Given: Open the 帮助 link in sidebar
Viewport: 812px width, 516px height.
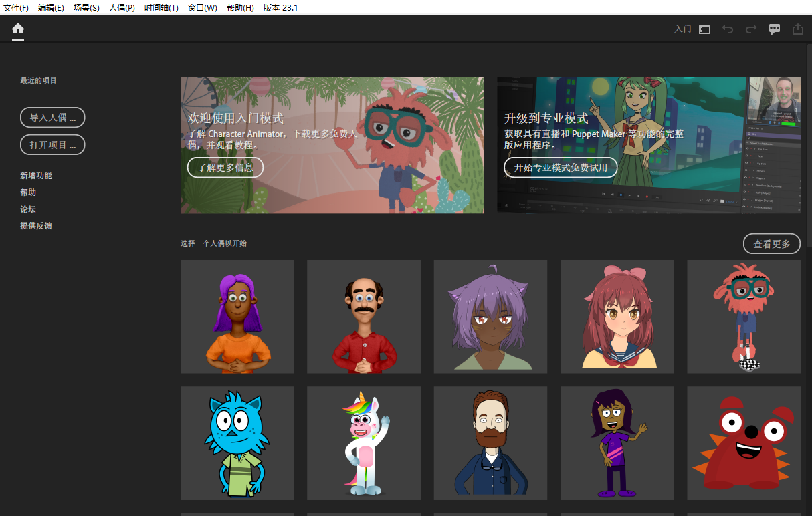Looking at the screenshot, I should [28, 192].
